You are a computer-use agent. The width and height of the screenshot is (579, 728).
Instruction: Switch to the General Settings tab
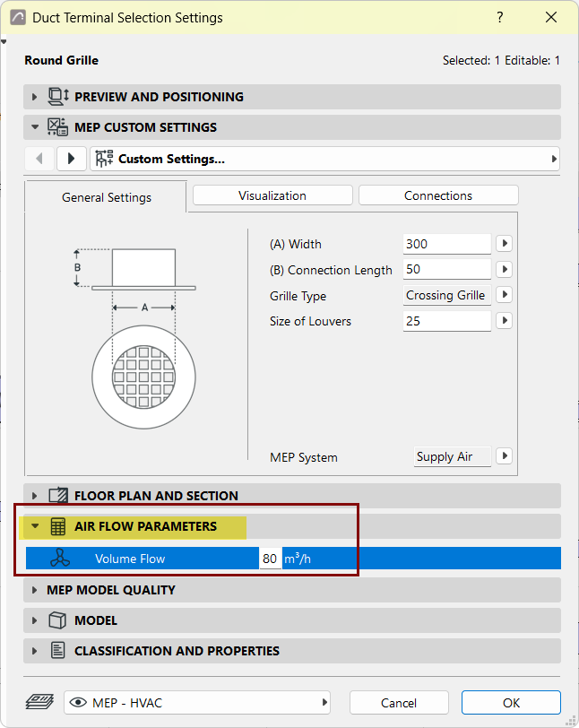[x=107, y=197]
